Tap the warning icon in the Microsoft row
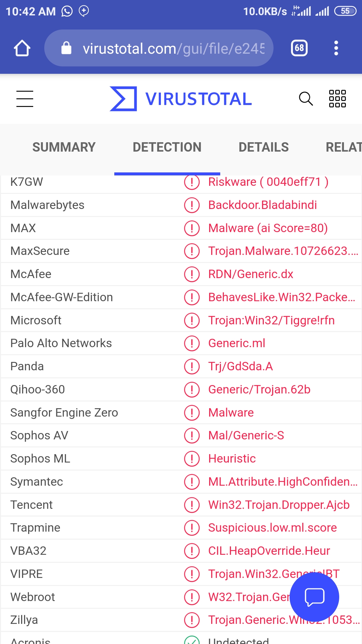This screenshot has width=362, height=644. [x=192, y=321]
